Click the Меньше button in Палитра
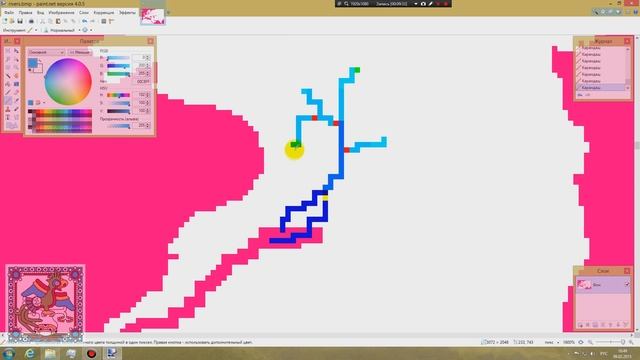This screenshot has height=360, width=640. point(80,52)
